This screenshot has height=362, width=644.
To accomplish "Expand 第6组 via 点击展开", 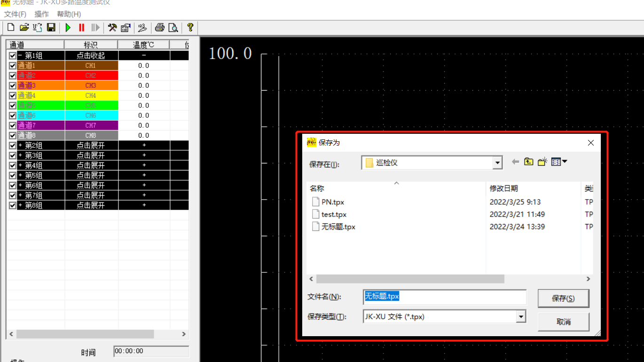I will [x=91, y=185].
